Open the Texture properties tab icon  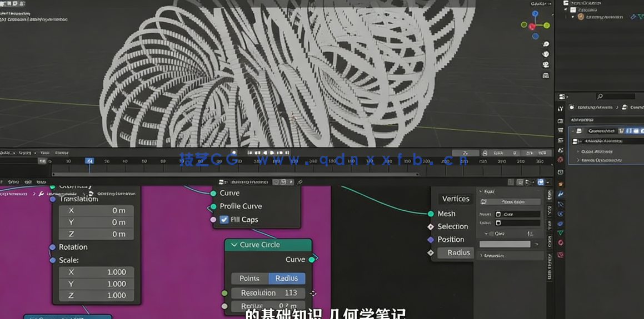pos(561,255)
